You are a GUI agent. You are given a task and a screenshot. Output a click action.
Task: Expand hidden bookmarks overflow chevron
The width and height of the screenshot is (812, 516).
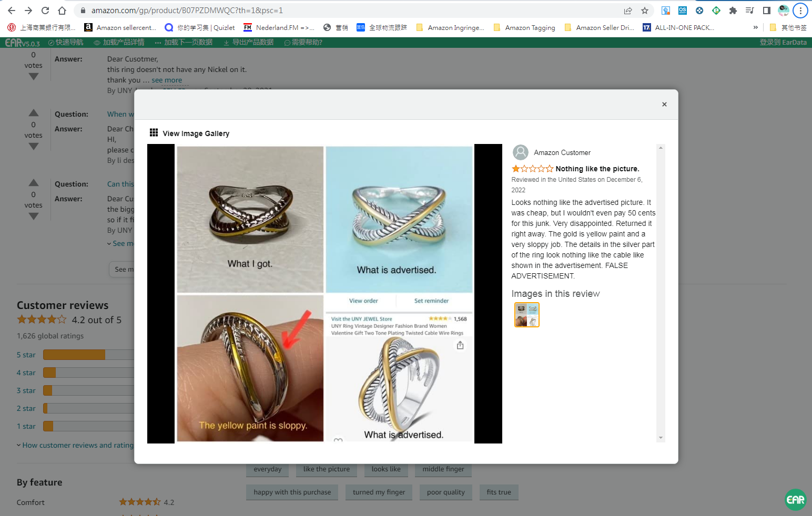click(756, 27)
